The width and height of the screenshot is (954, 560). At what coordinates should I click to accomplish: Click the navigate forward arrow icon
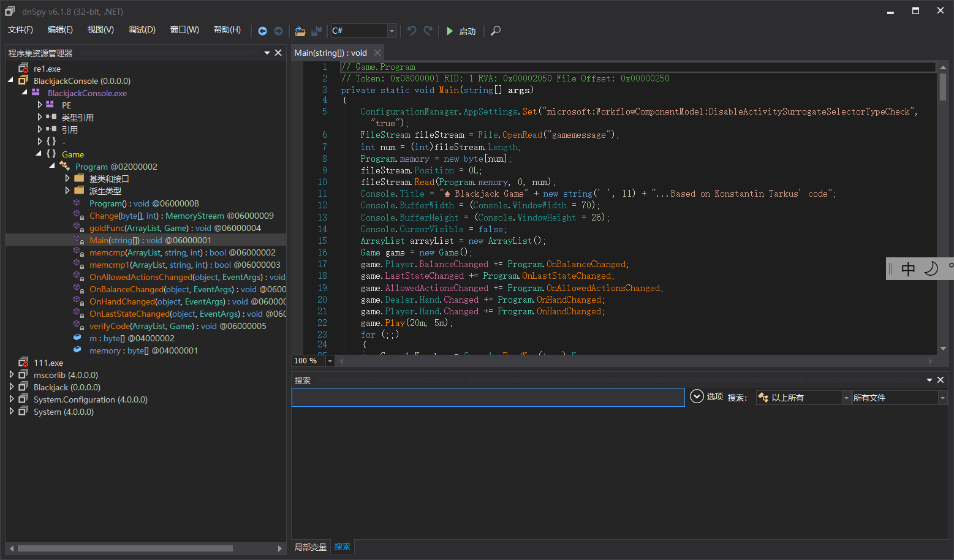tap(278, 31)
